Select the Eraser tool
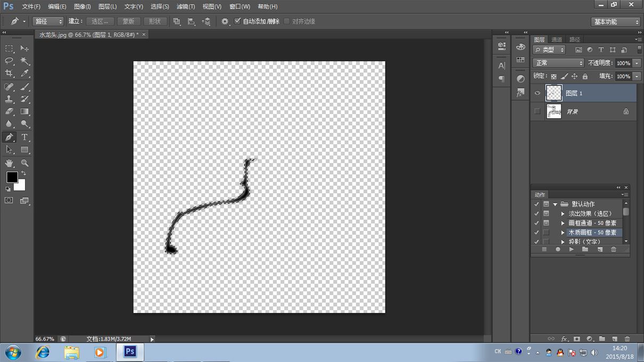Screen dimensions: 644x362 click(9, 112)
